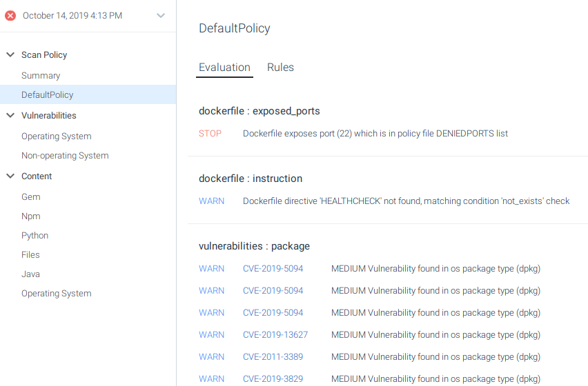The height and width of the screenshot is (386, 588).
Task: Open the CVE-2019-3829 link
Action: [x=273, y=379]
